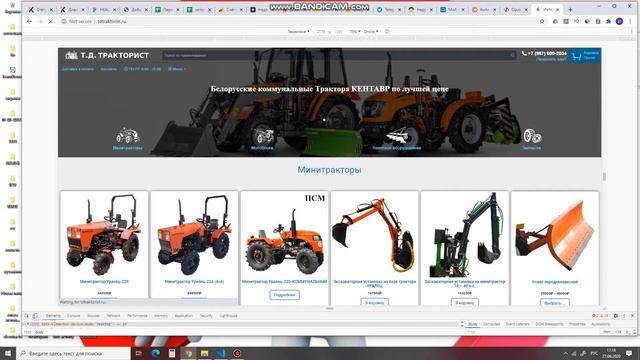Image resolution: width=640 pixels, height=360 pixels.
Task: Open the Минитрактор Уралец-220 product image
Action: [104, 235]
